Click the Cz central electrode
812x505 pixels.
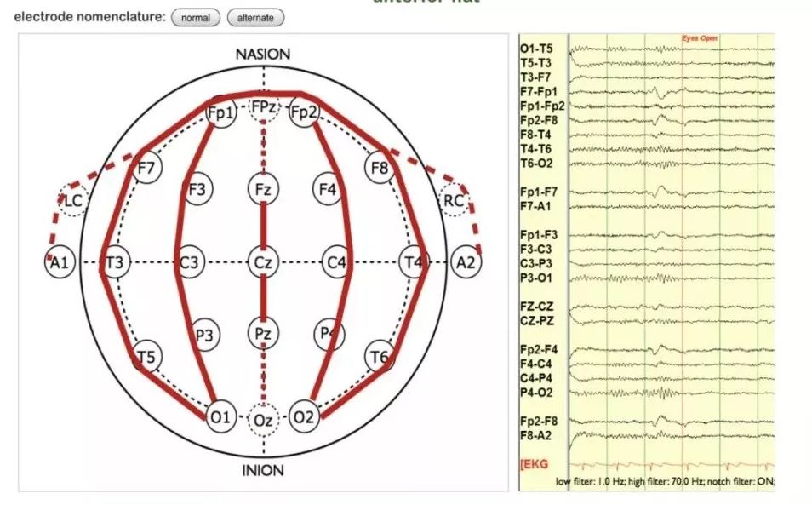(263, 262)
